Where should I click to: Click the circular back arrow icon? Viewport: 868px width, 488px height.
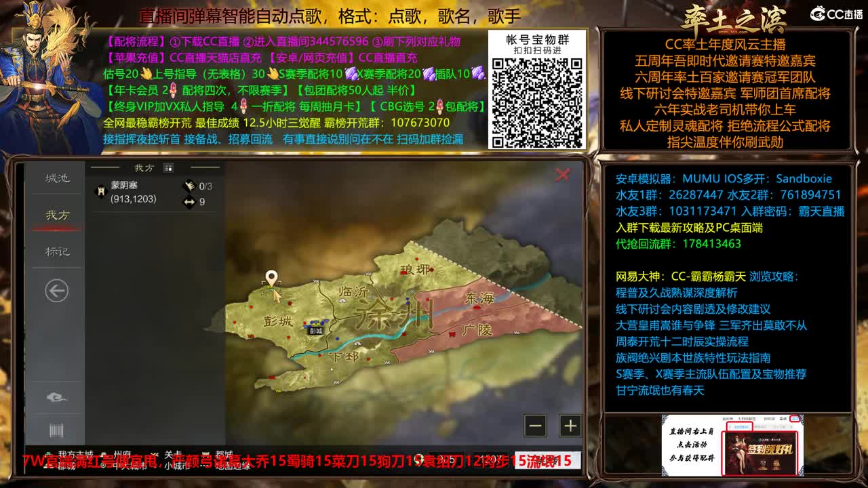pos(57,291)
